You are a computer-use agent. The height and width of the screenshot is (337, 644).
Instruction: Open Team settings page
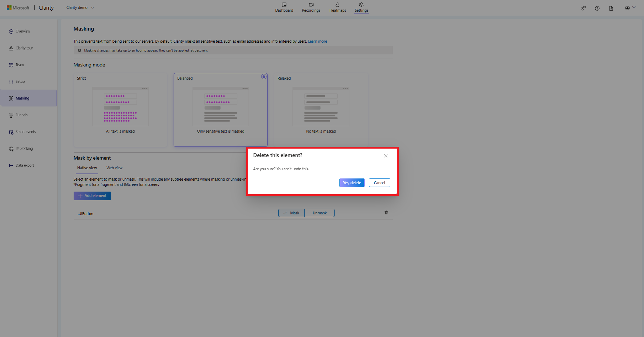[x=28, y=65]
